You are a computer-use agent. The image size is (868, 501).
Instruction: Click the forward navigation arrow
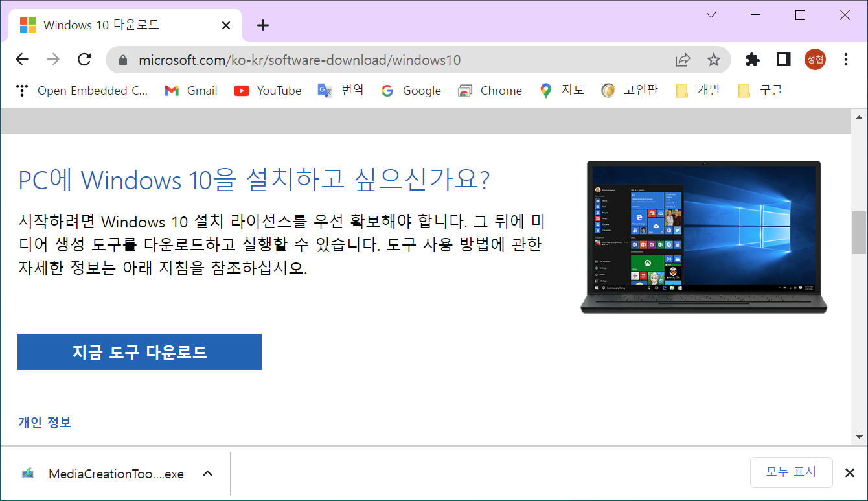click(x=53, y=60)
